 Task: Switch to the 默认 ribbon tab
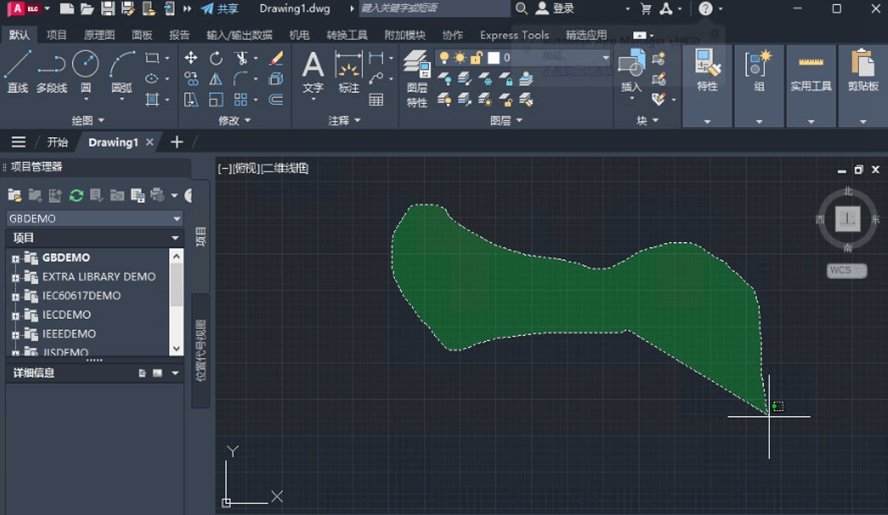point(19,35)
